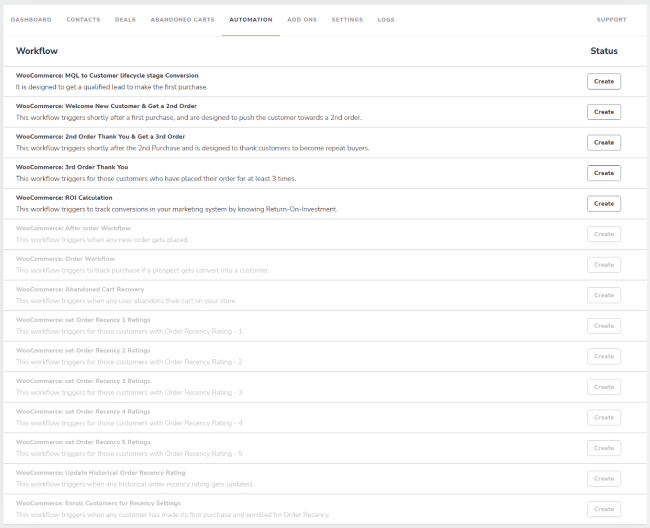650x528 pixels.
Task: Select 'WooCommerce: After order Workflow' title
Action: 73,228
